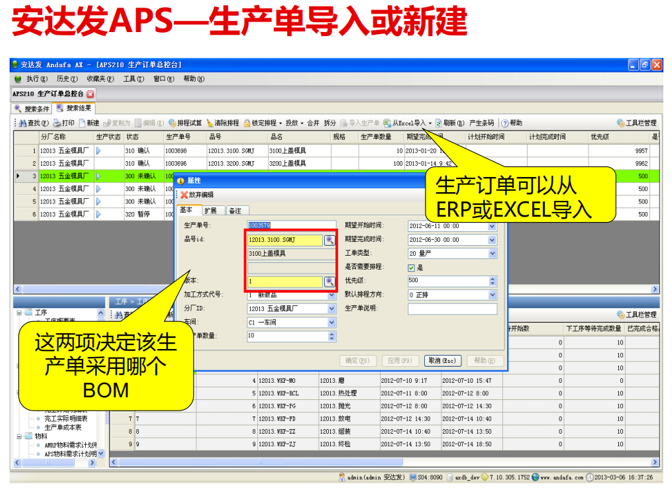This screenshot has width=672, height=491.
Task: Click 清除排程 clear schedule icon
Action: click(210, 123)
